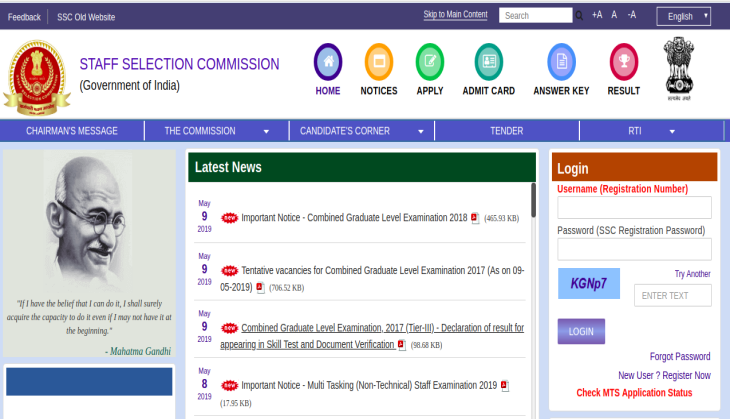Click the STAFF SELECTION COMMISSION title

pyautogui.click(x=179, y=64)
